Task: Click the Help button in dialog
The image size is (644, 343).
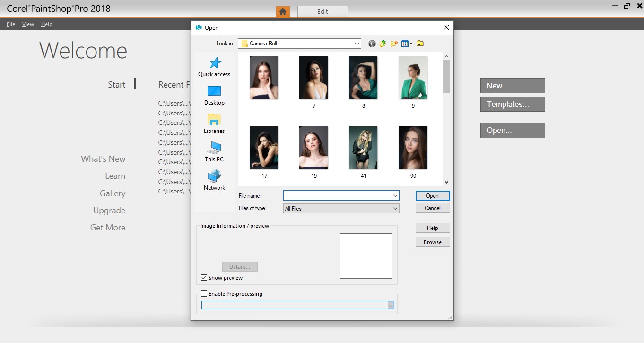Action: (433, 228)
